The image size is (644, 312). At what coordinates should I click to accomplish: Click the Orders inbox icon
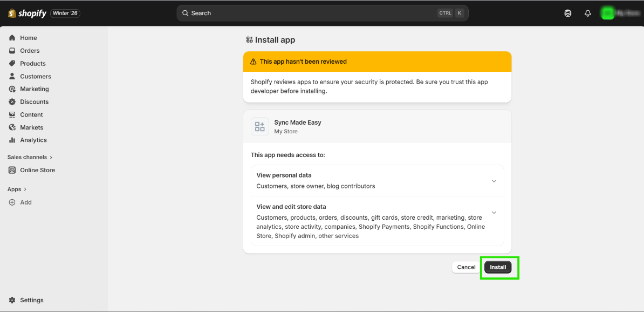12,51
